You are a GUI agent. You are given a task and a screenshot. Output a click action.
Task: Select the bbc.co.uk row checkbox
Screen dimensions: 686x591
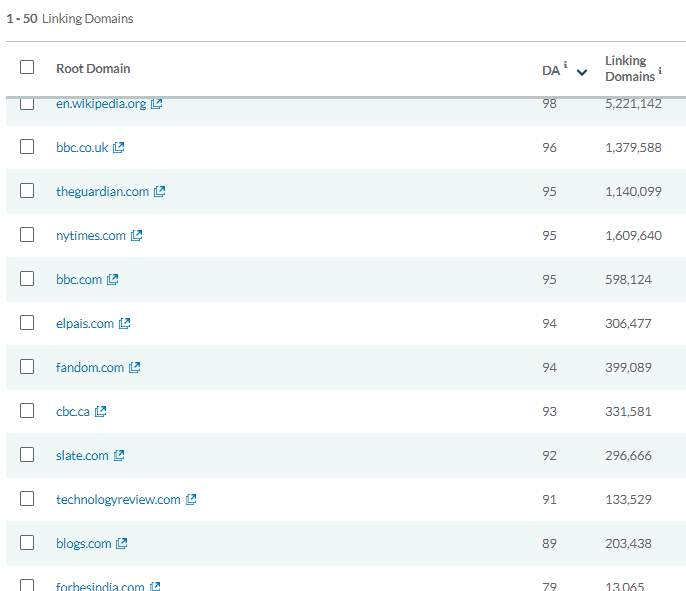click(x=27, y=147)
